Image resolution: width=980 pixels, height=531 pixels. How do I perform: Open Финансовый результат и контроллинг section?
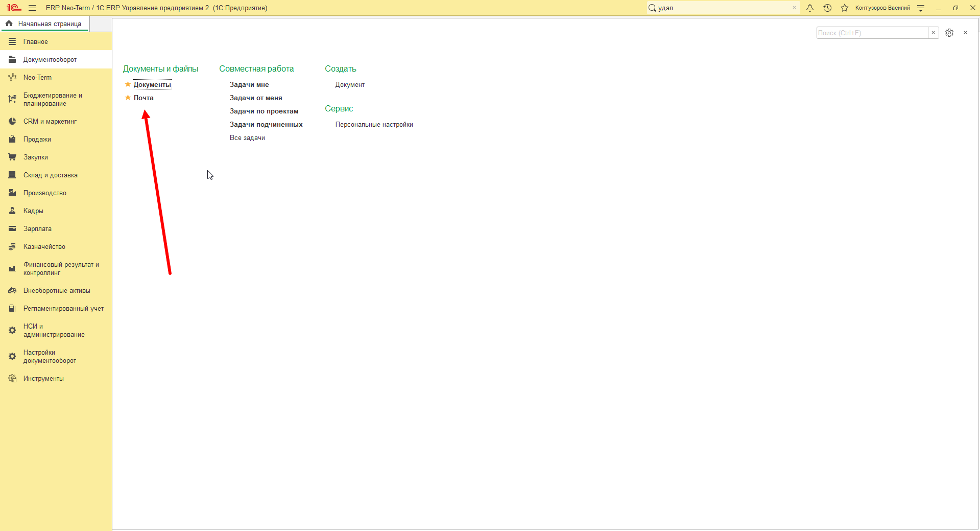(x=56, y=268)
